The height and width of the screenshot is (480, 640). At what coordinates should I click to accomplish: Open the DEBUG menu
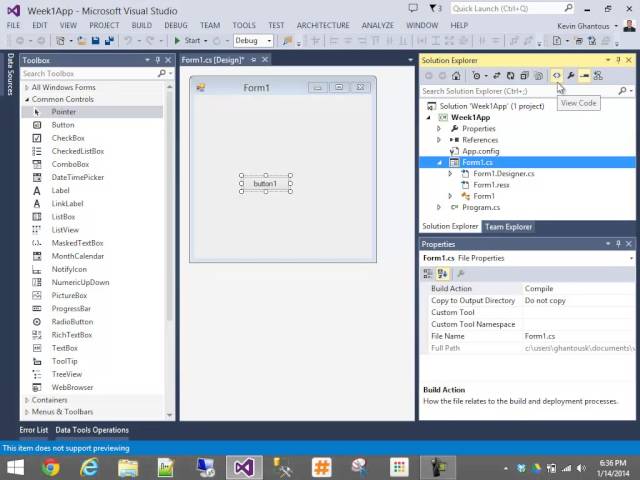(x=176, y=25)
